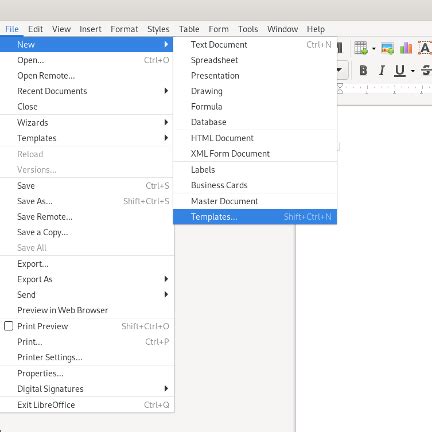Create a new XML Form Document
Image resolution: width=432 pixels, height=432 pixels.
point(255,154)
